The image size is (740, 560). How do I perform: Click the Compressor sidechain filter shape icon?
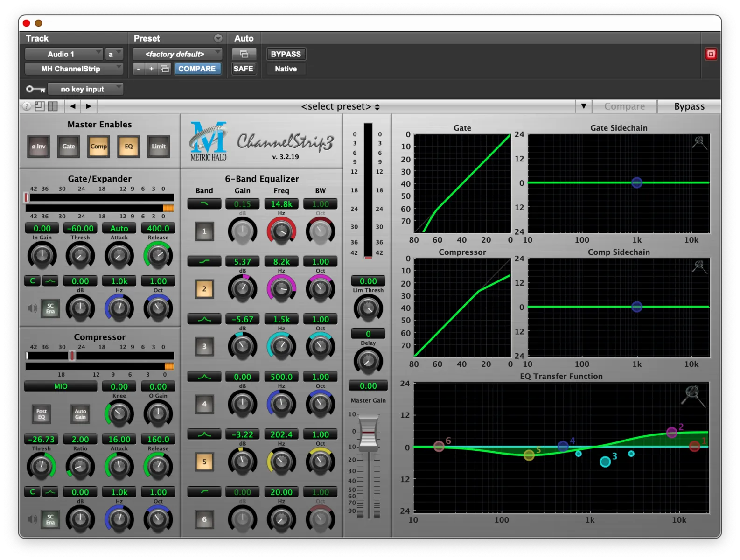click(x=50, y=492)
